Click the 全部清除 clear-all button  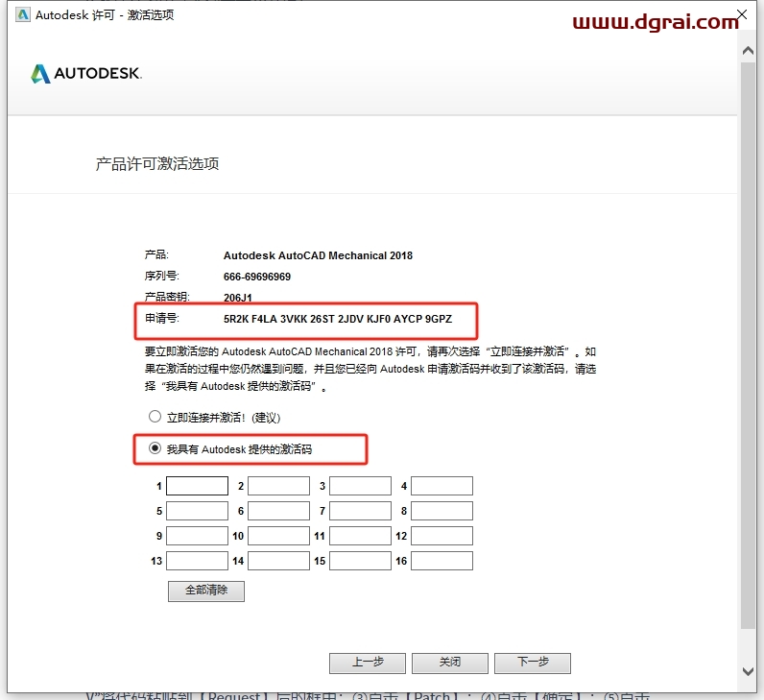tap(206, 591)
